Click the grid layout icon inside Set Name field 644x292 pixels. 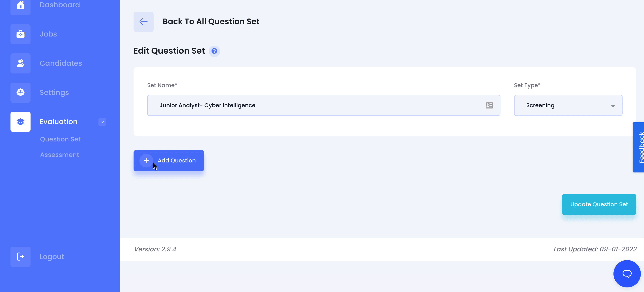[489, 105]
